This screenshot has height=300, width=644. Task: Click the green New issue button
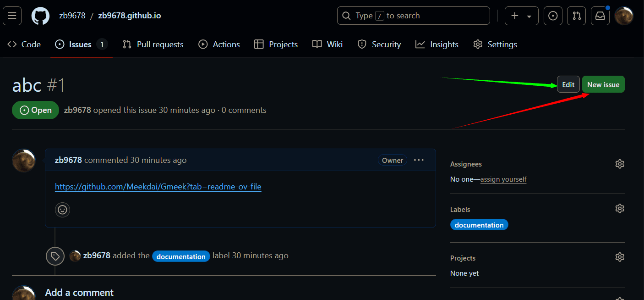pos(603,85)
